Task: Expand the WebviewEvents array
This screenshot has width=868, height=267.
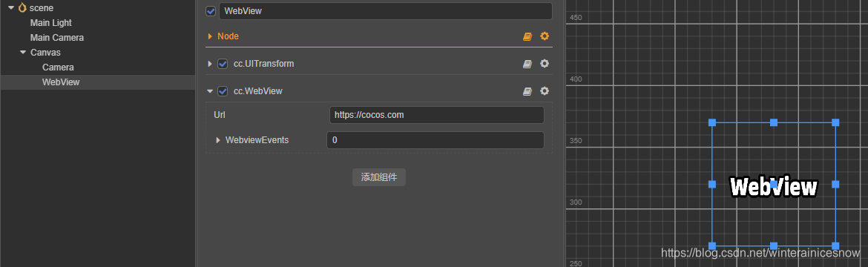Action: tap(218, 140)
